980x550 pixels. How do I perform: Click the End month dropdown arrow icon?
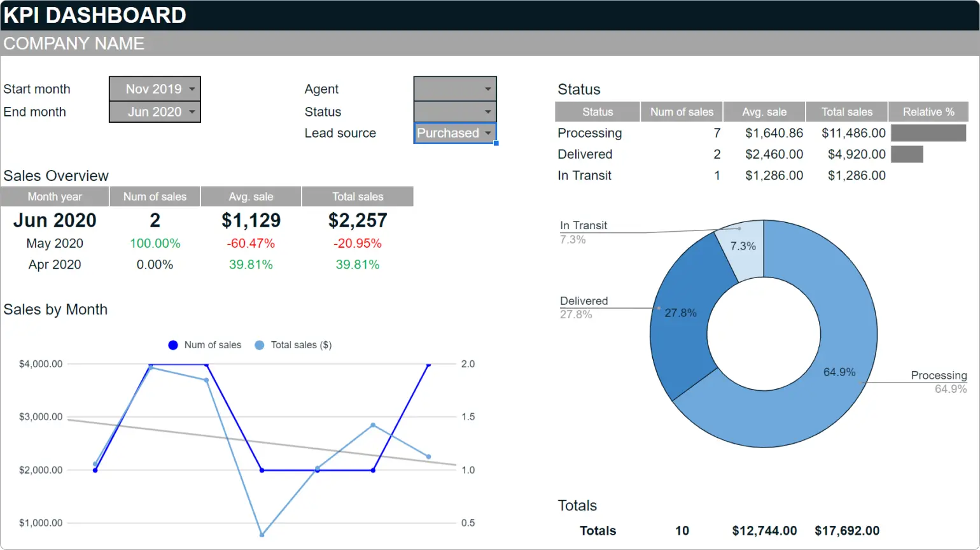(193, 111)
